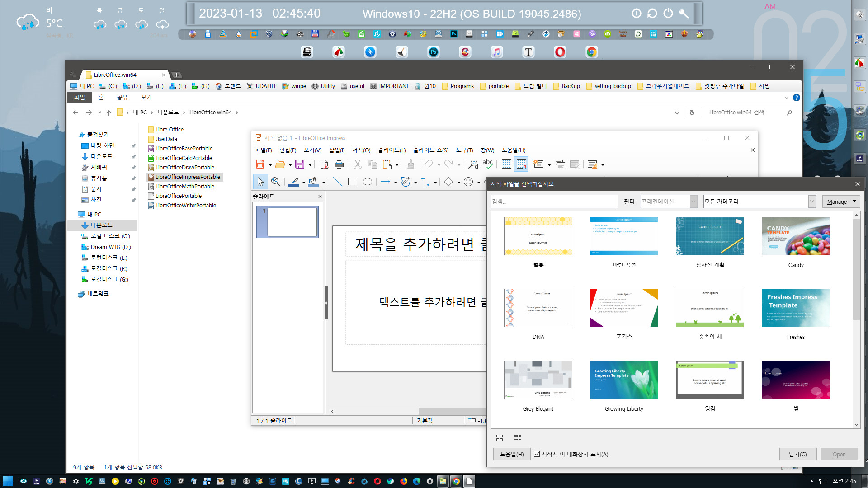This screenshot has width=868, height=488.
Task: Click Chrome icon in the Windows taskbar
Action: point(456,481)
